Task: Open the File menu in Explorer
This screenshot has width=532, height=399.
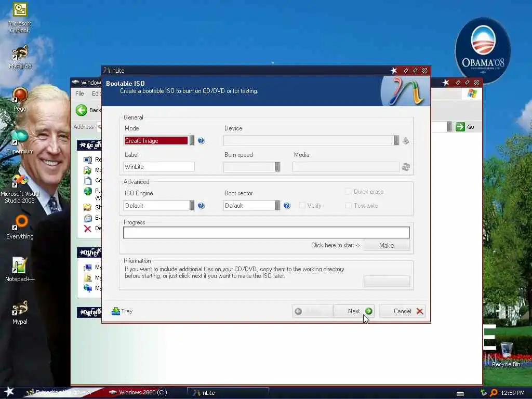Action: coord(79,94)
